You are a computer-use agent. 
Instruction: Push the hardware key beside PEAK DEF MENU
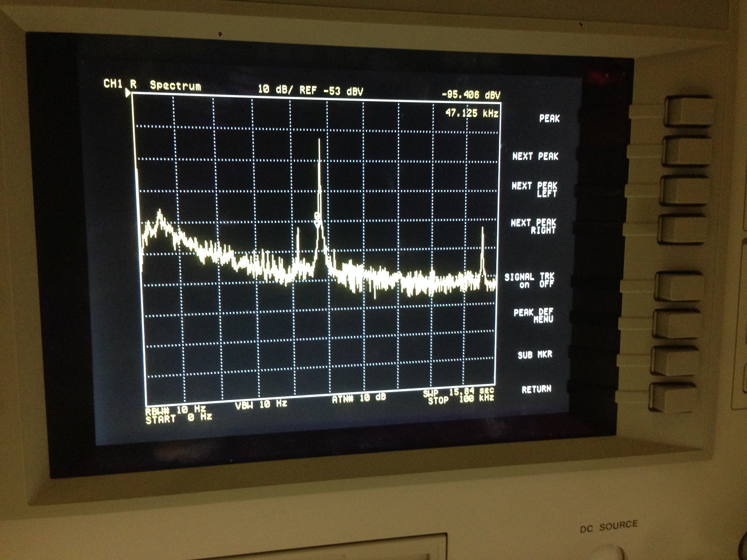pyautogui.click(x=677, y=324)
